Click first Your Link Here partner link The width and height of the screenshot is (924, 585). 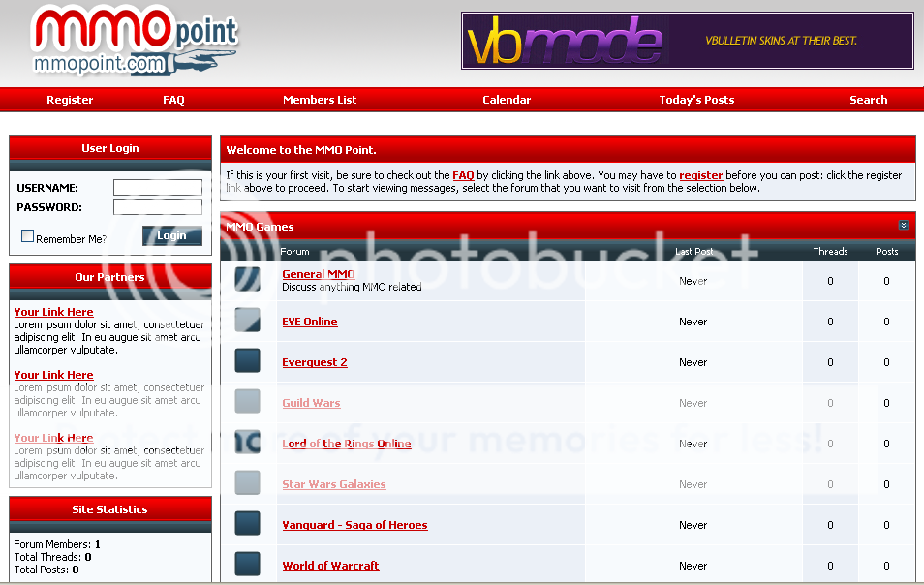(53, 312)
